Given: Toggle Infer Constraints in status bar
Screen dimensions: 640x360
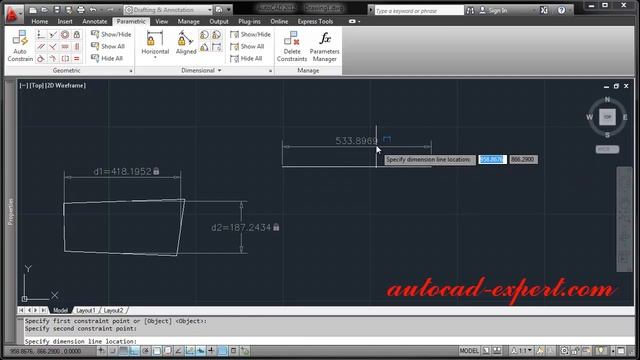Looking at the screenshot, I should point(102,351).
